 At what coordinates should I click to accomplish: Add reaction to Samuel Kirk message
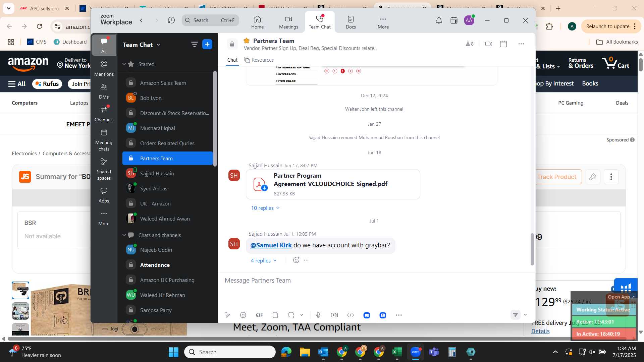296,260
